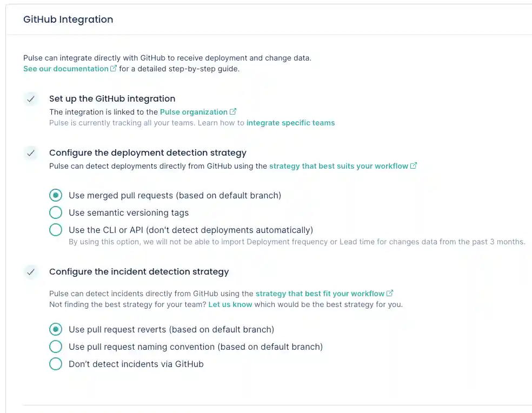Select Use pull request reverts option

point(56,329)
